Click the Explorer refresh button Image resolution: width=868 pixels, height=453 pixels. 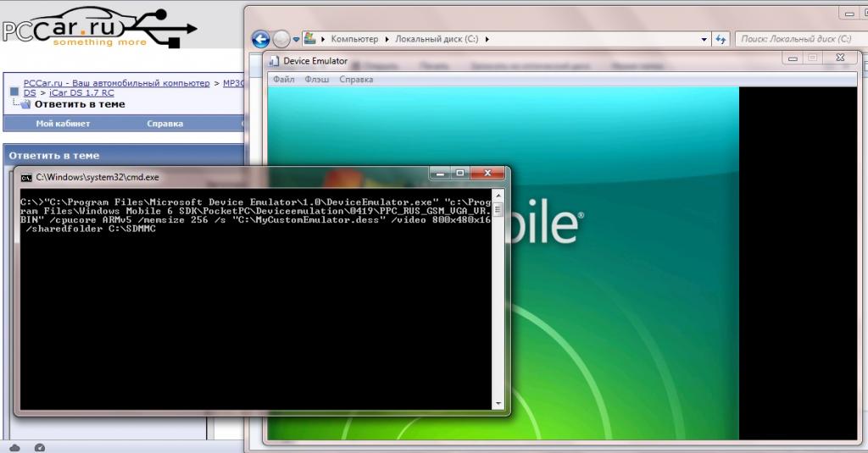(721, 39)
